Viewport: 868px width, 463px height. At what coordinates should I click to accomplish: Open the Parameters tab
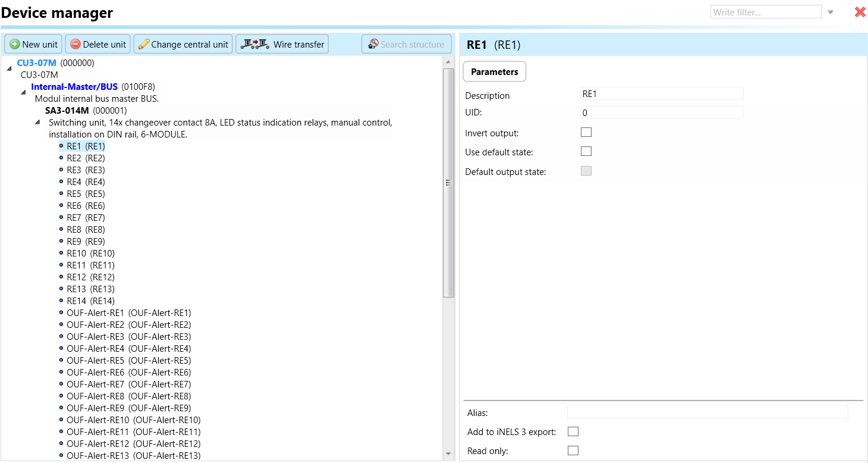point(494,71)
